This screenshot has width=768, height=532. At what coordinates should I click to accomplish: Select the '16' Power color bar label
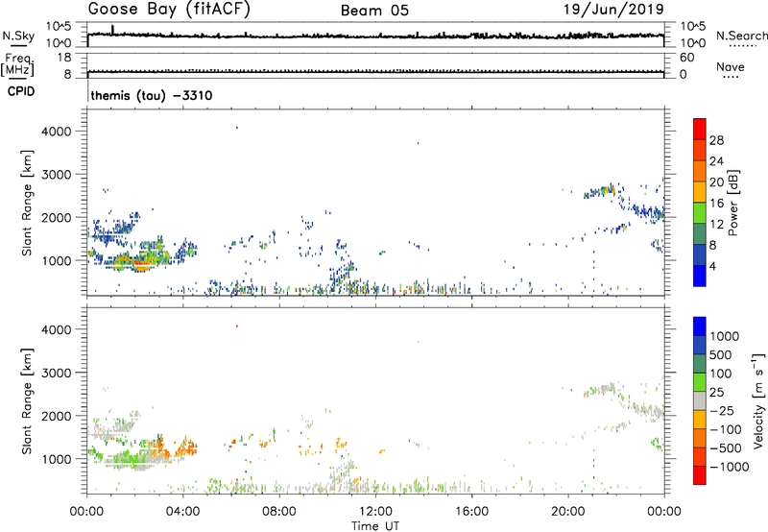pyautogui.click(x=716, y=204)
